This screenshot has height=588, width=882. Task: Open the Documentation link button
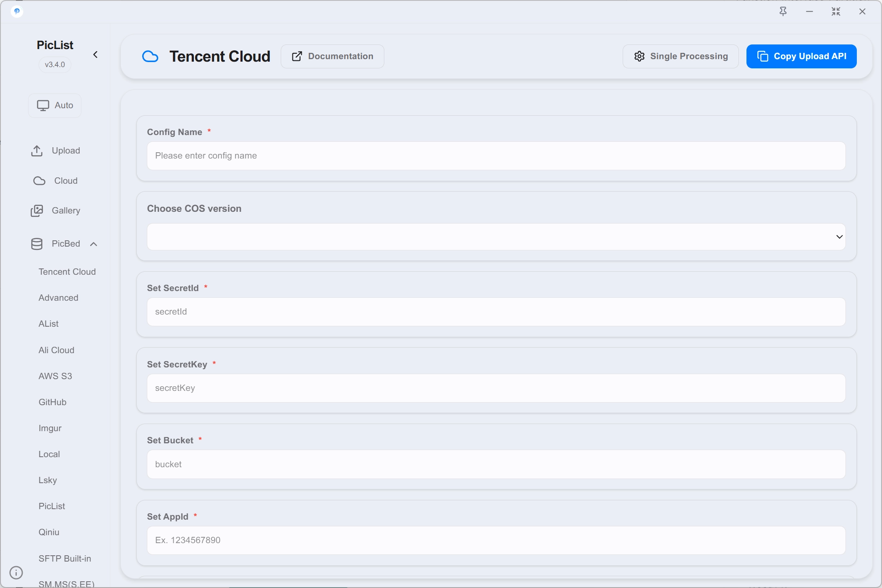pyautogui.click(x=332, y=56)
